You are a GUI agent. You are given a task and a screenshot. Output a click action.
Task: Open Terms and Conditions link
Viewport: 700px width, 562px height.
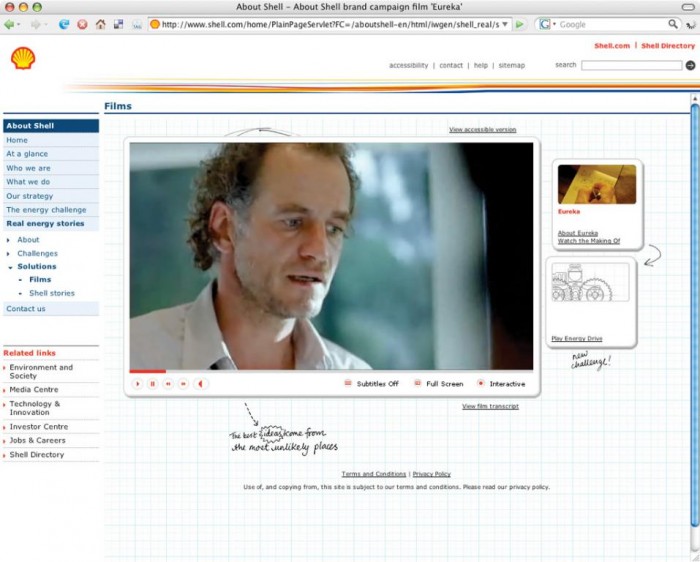click(x=374, y=474)
